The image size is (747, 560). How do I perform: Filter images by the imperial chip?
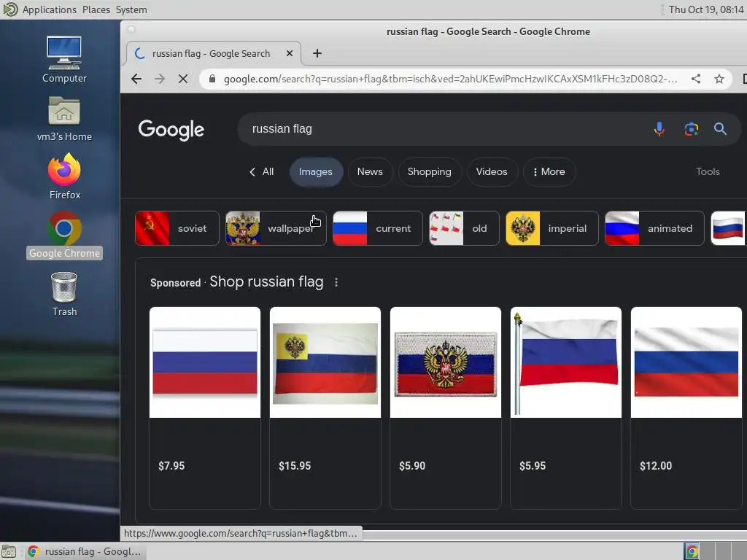tap(551, 228)
